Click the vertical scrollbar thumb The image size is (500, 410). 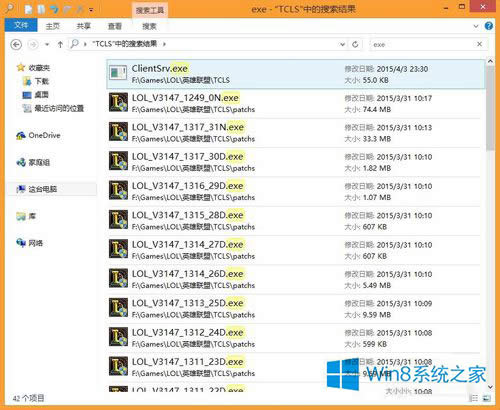490,108
